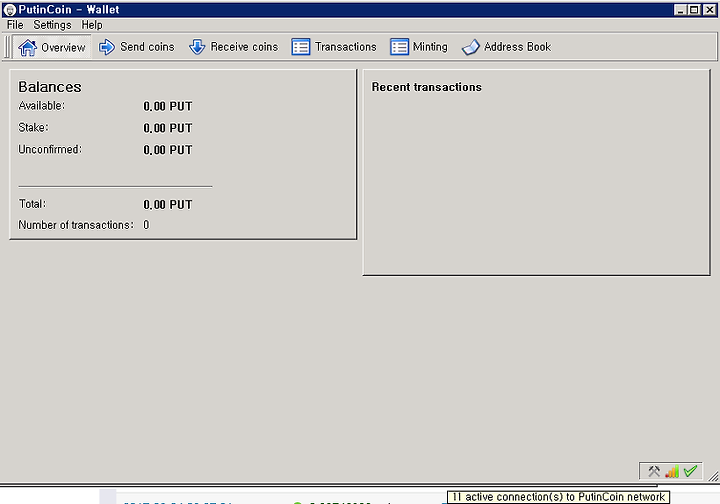Click the Available: label
This screenshot has height=504, width=720.
click(x=42, y=106)
